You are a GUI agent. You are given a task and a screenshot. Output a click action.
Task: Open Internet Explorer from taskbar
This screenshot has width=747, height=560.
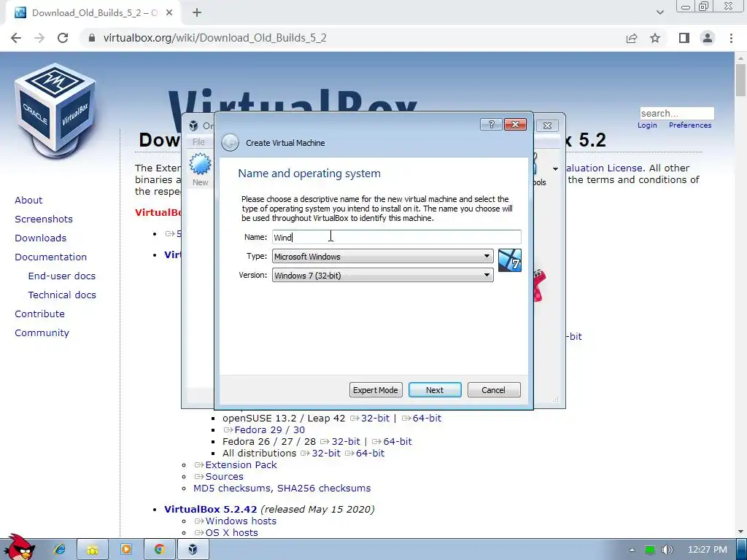coord(60,550)
